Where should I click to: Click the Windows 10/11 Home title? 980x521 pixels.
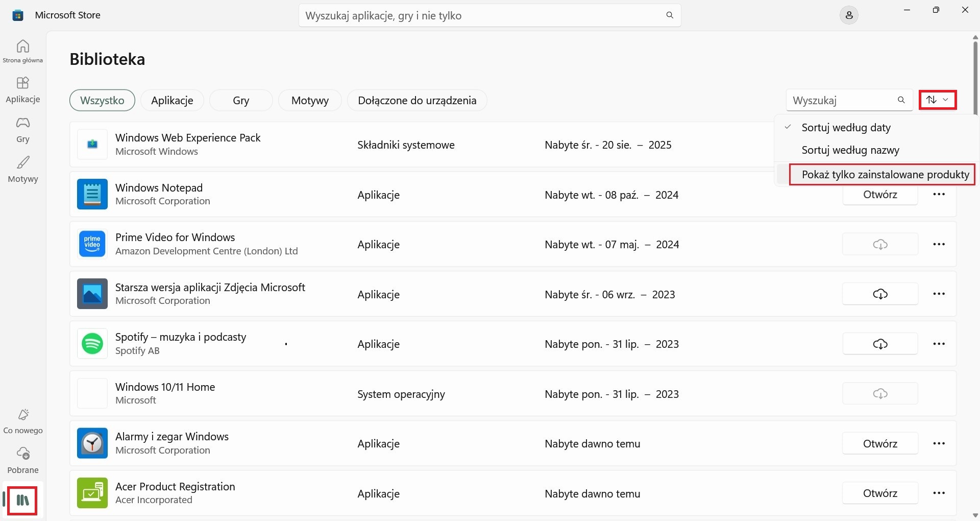pyautogui.click(x=165, y=387)
